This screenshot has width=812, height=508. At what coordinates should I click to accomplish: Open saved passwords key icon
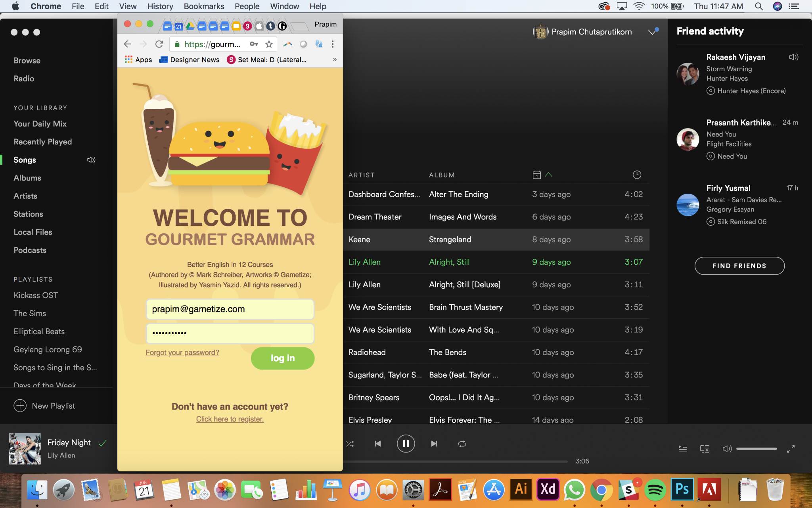click(254, 44)
